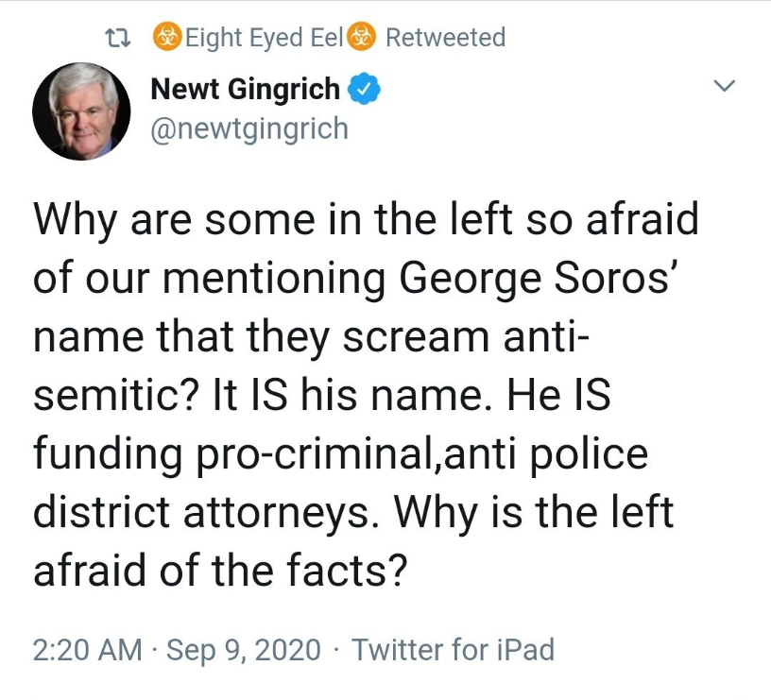Click the "Retweeted" label
Viewport: 771px width, 700px height.
(x=445, y=38)
